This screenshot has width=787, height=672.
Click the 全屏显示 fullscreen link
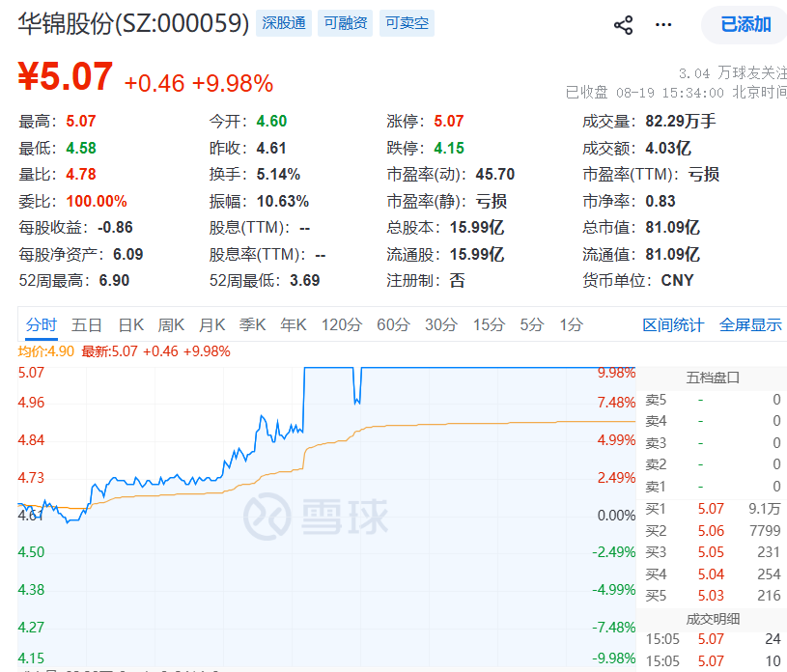coord(750,325)
